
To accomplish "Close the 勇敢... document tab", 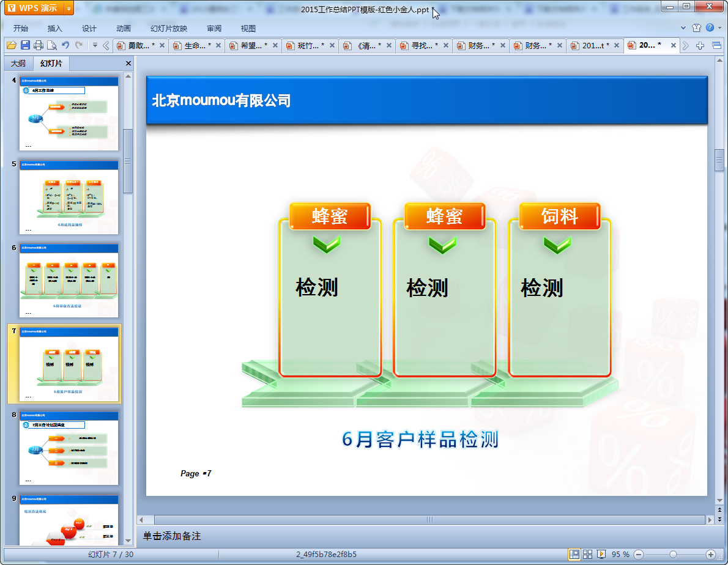I will point(162,45).
